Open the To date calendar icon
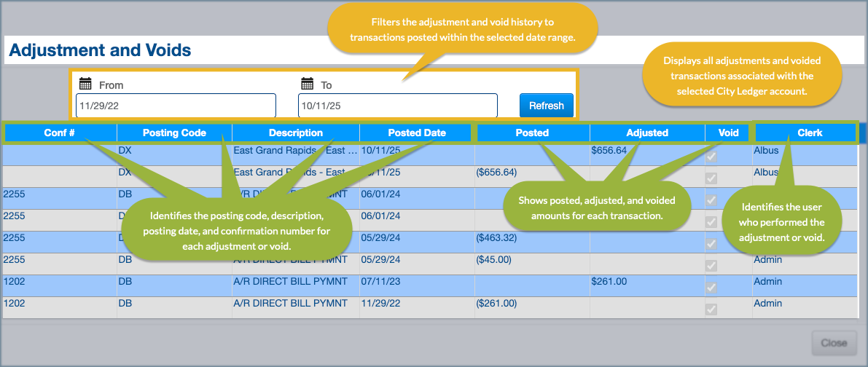The width and height of the screenshot is (868, 367). (x=307, y=84)
